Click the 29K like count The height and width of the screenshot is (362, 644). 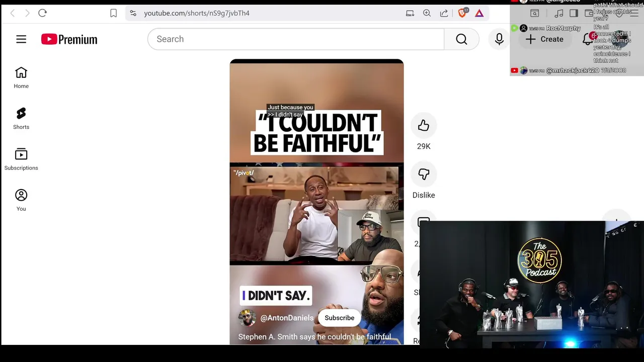click(x=424, y=146)
